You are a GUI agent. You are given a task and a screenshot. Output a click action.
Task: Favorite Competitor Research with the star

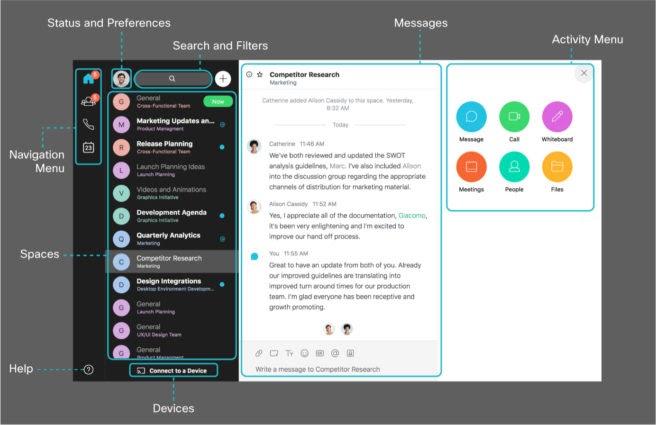coord(260,74)
